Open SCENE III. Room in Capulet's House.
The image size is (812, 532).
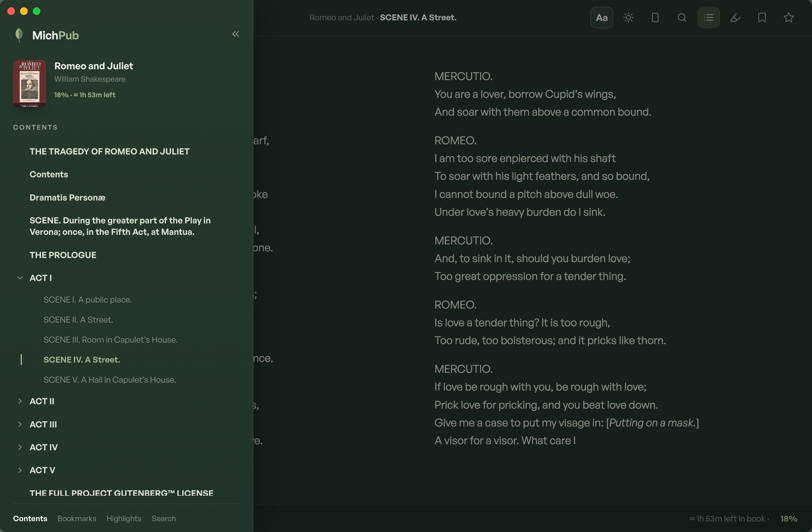coord(111,340)
